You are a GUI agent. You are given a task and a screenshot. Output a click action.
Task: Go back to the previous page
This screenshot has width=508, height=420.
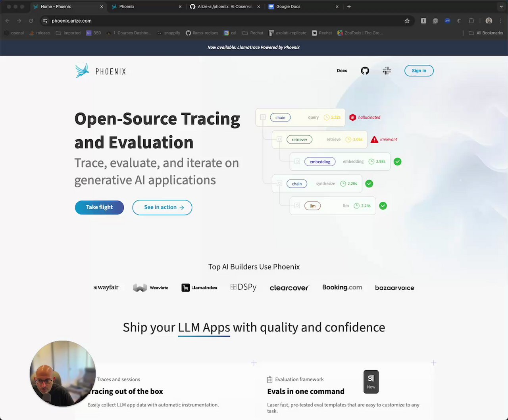[x=8, y=21]
